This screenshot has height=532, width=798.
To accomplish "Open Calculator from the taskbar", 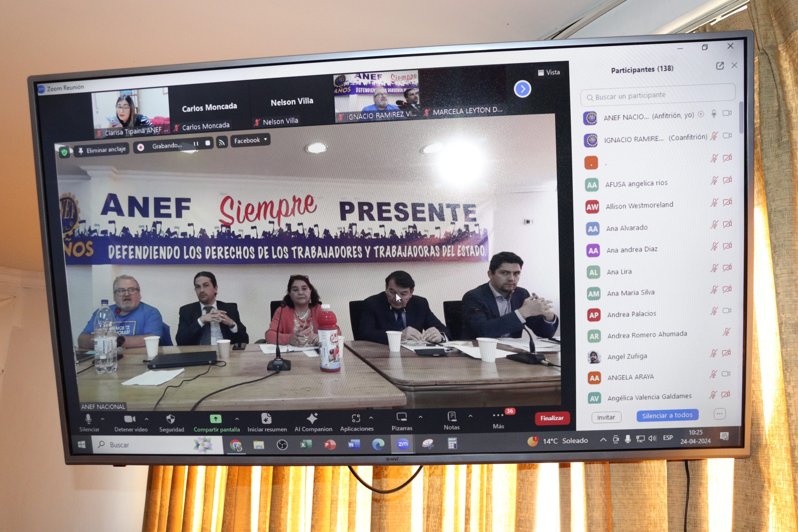I will tap(452, 443).
